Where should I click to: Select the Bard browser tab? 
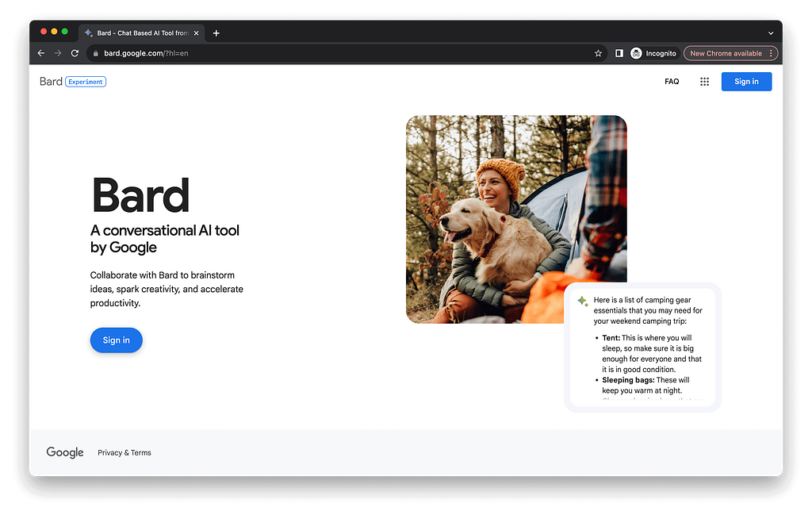142,33
